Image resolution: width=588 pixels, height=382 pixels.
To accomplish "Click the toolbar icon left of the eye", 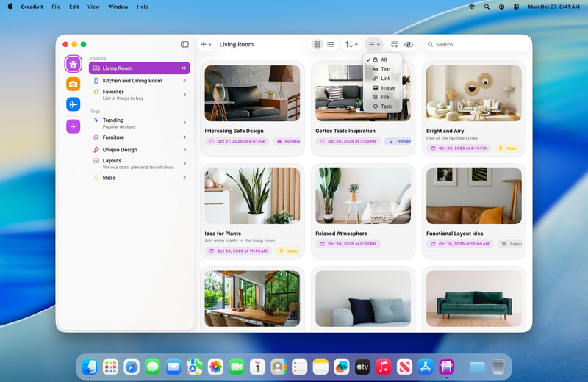I will pos(395,45).
